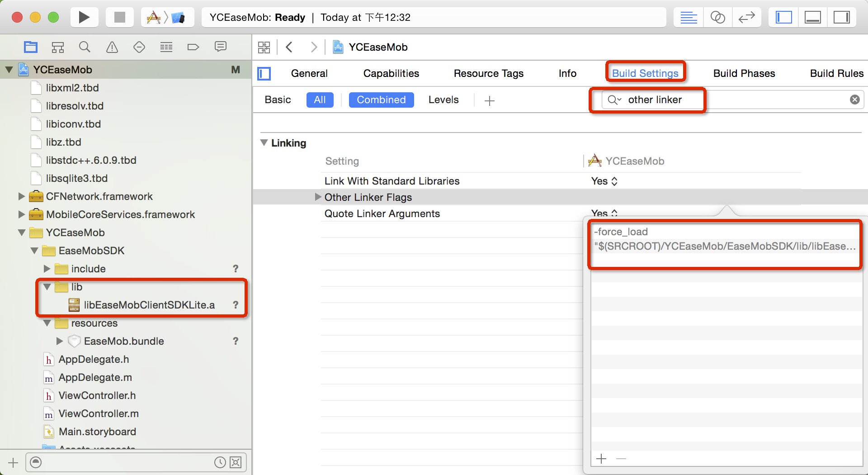Switch to the Build Settings tab
This screenshot has width=868, height=475.
pyautogui.click(x=645, y=73)
